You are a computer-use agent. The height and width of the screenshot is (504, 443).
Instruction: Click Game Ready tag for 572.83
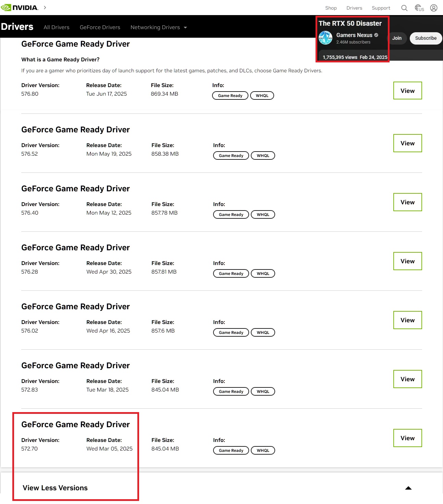231,392
